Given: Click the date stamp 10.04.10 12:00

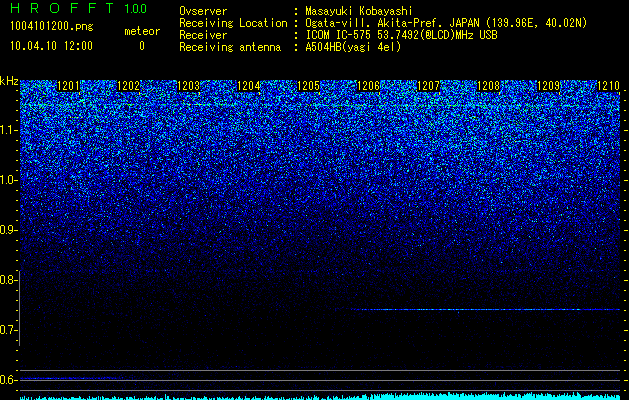Looking at the screenshot, I should coord(52,46).
